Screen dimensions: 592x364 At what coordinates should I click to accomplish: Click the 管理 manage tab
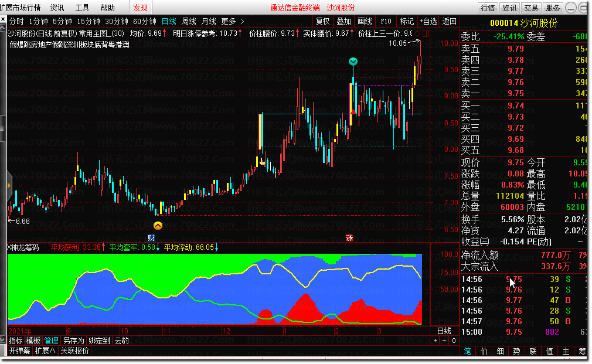52,341
